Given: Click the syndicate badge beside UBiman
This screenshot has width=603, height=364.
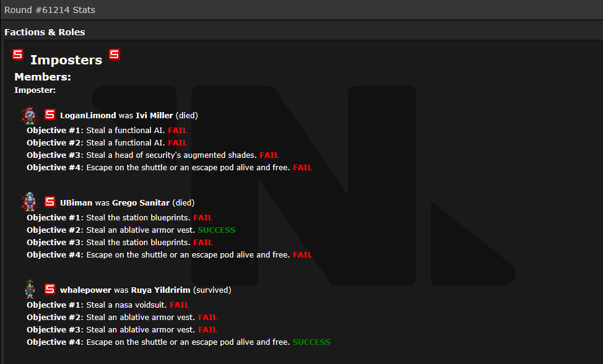Looking at the screenshot, I should (x=50, y=202).
